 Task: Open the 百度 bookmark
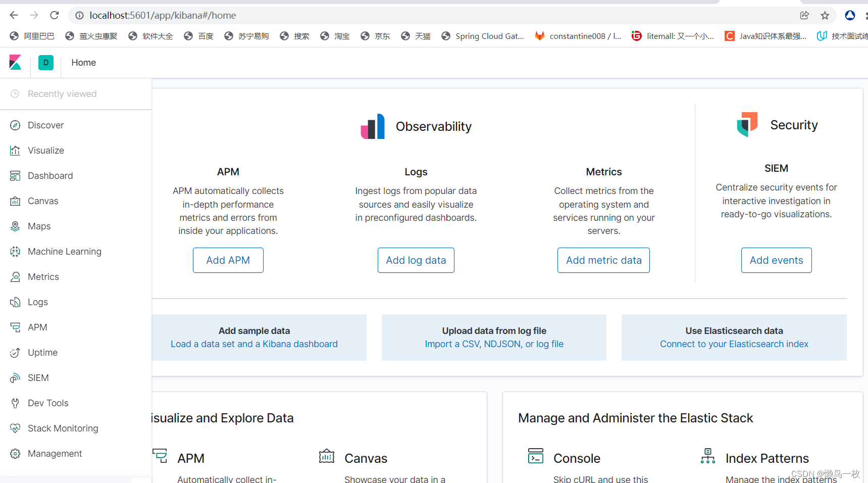click(x=198, y=36)
